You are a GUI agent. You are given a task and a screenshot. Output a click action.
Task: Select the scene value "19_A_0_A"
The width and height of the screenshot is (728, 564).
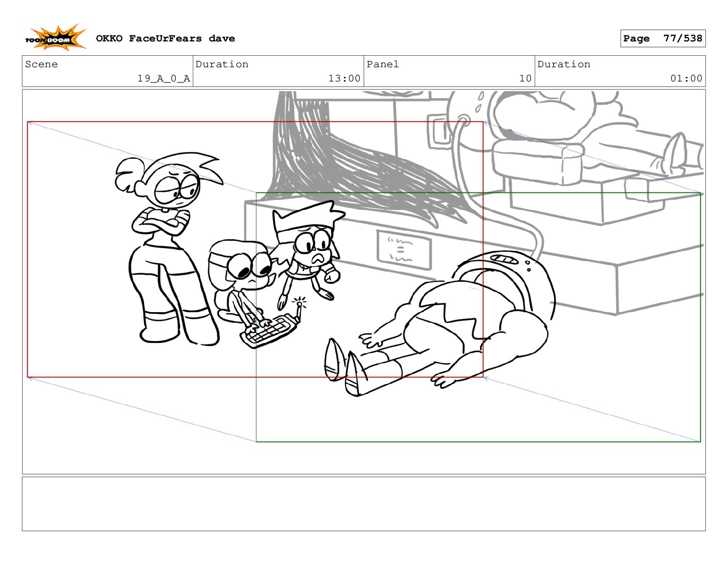pyautogui.click(x=163, y=79)
